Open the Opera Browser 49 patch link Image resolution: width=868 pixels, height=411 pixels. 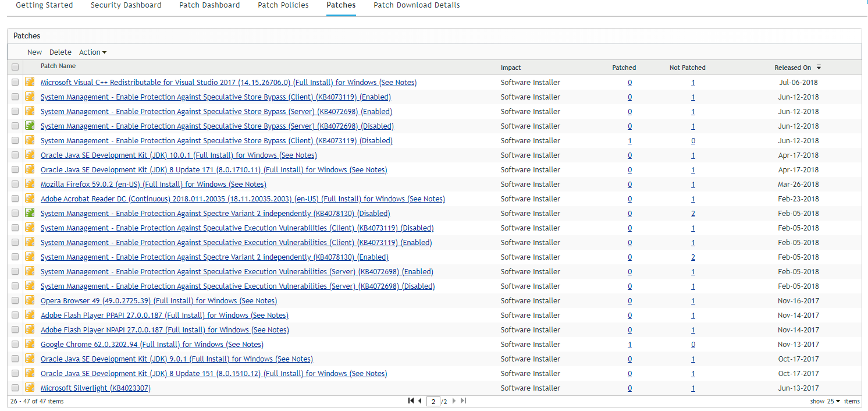click(x=159, y=301)
